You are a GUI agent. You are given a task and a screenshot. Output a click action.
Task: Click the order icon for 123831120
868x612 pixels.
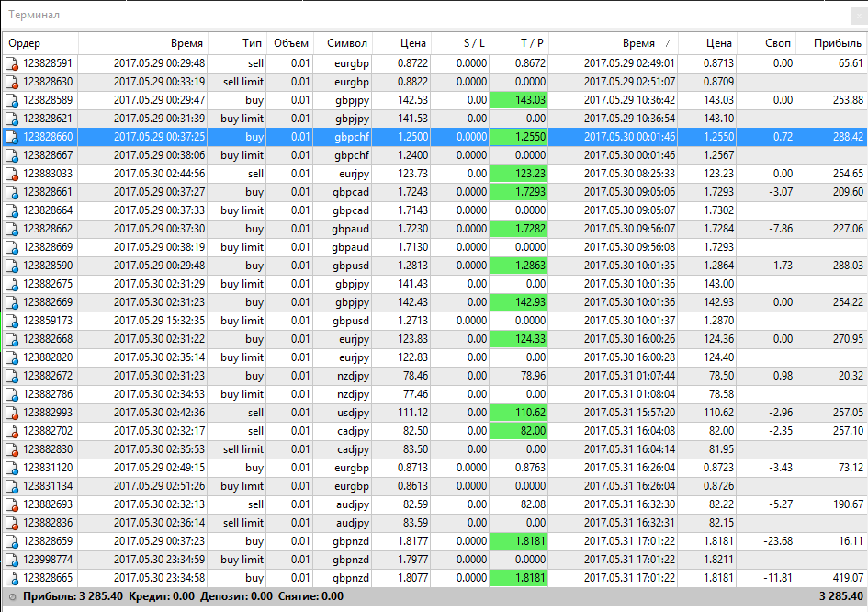(x=12, y=468)
